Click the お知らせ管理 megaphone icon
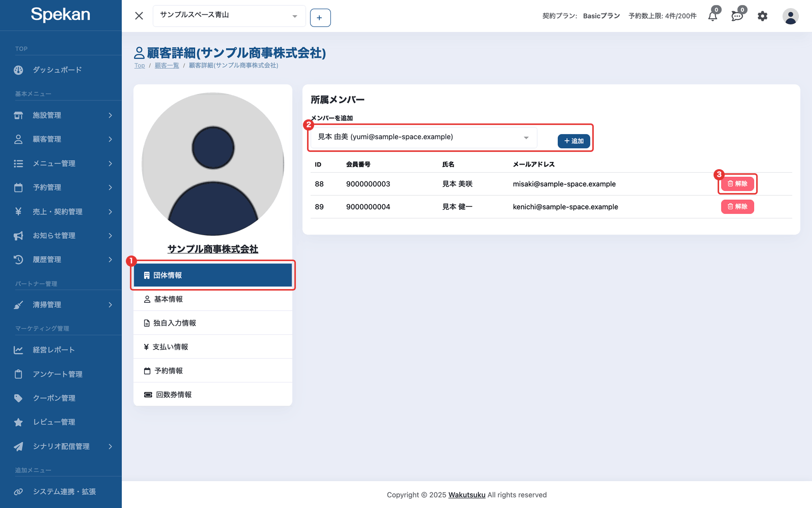This screenshot has width=812, height=508. [x=18, y=236]
